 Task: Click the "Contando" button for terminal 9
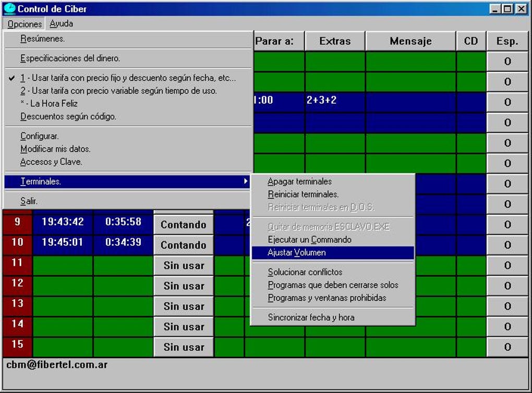coord(183,224)
